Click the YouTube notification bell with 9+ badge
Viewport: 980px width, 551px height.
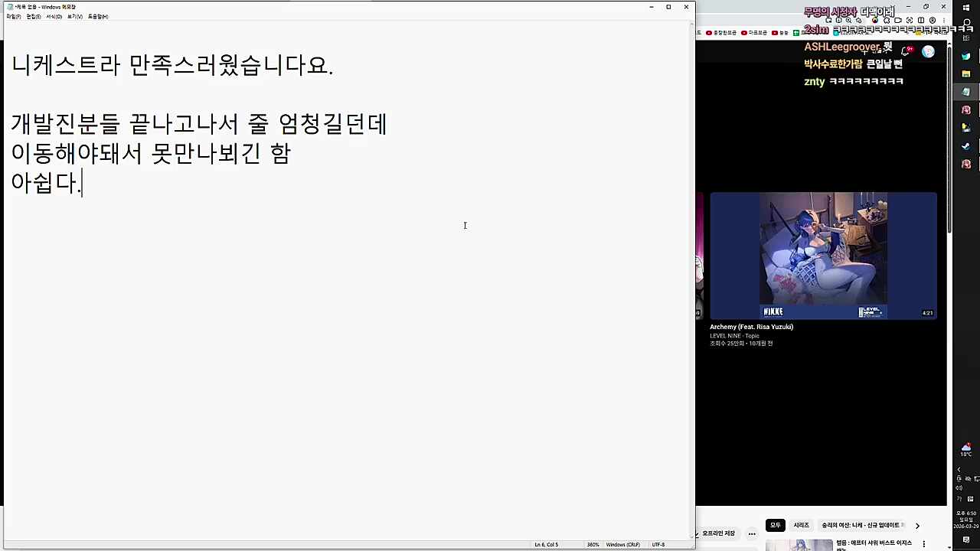[905, 51]
